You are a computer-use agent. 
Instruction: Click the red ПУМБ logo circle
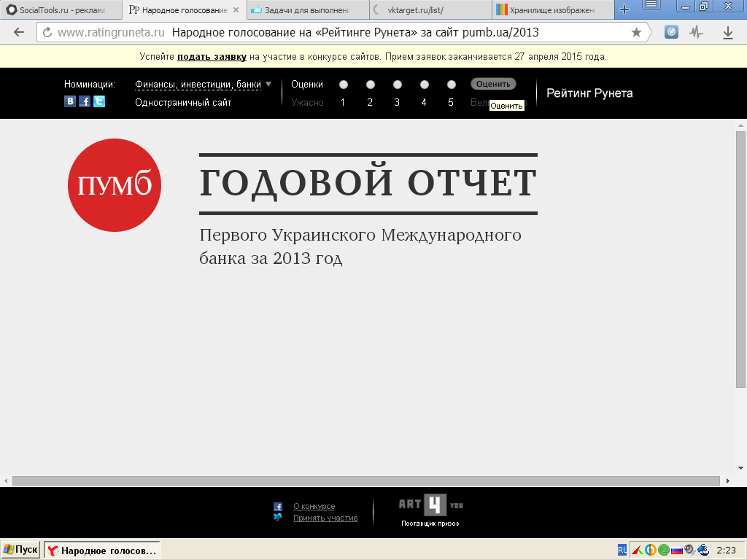coord(115,185)
